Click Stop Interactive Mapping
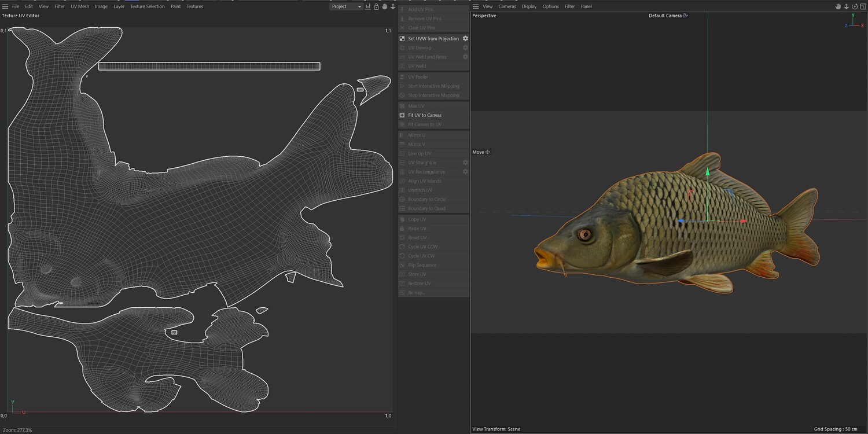This screenshot has width=868, height=434. 434,95
